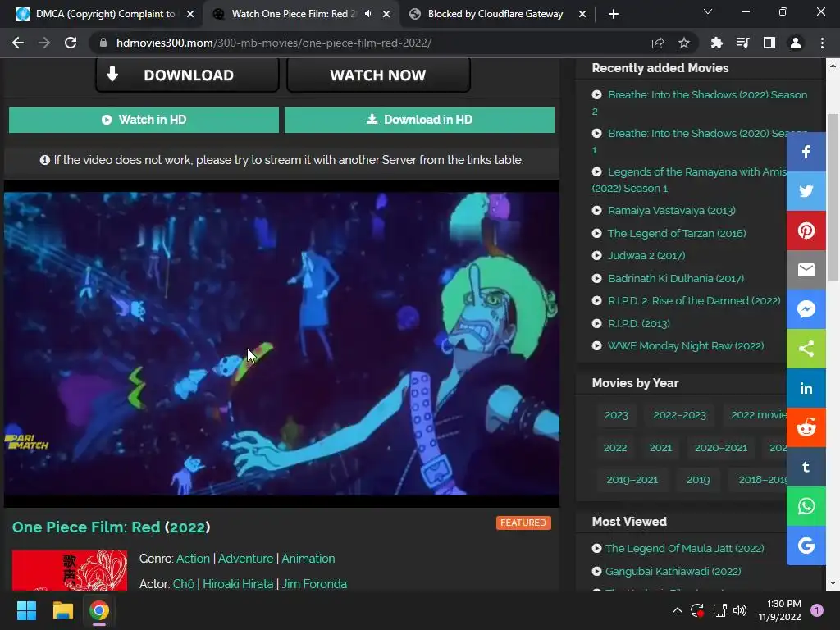Open taskbar clock and date
This screenshot has width=840, height=630.
[780, 610]
